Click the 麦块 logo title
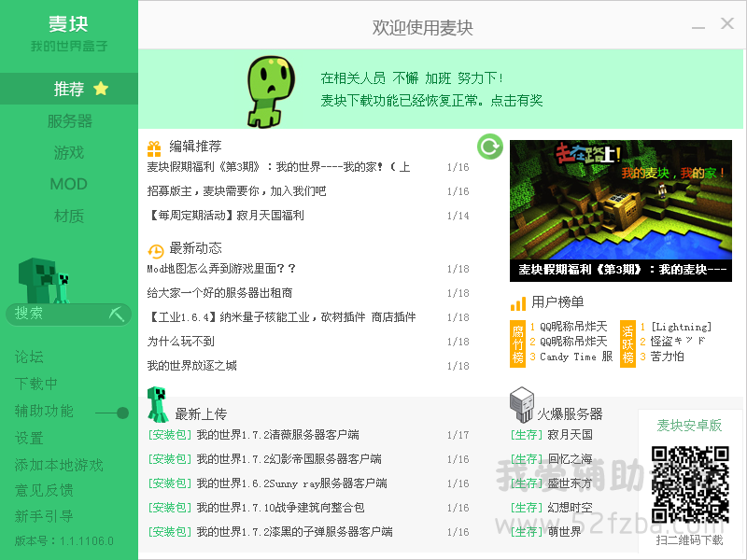The width and height of the screenshot is (747, 560). pos(68,24)
